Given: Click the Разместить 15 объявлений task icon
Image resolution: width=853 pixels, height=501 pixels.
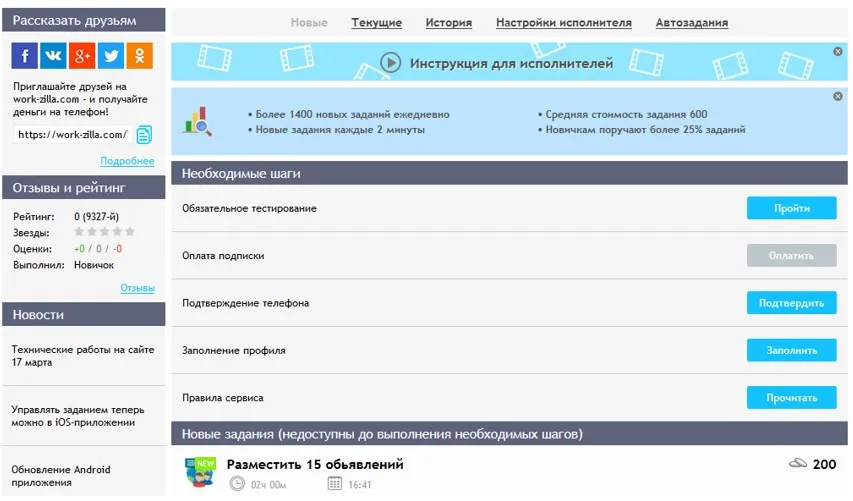Looking at the screenshot, I should 200,472.
